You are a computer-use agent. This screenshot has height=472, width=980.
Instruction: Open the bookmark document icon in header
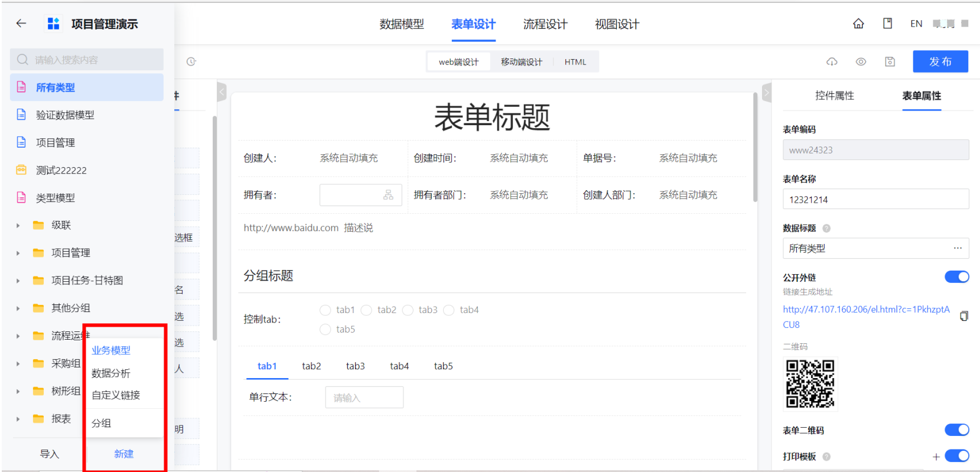click(x=887, y=24)
